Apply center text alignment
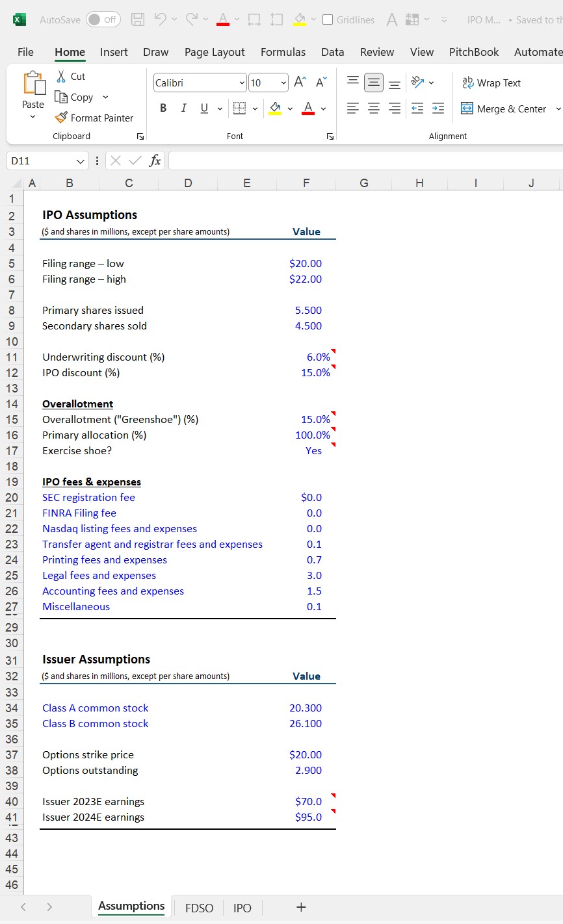The width and height of the screenshot is (563, 924). point(373,109)
